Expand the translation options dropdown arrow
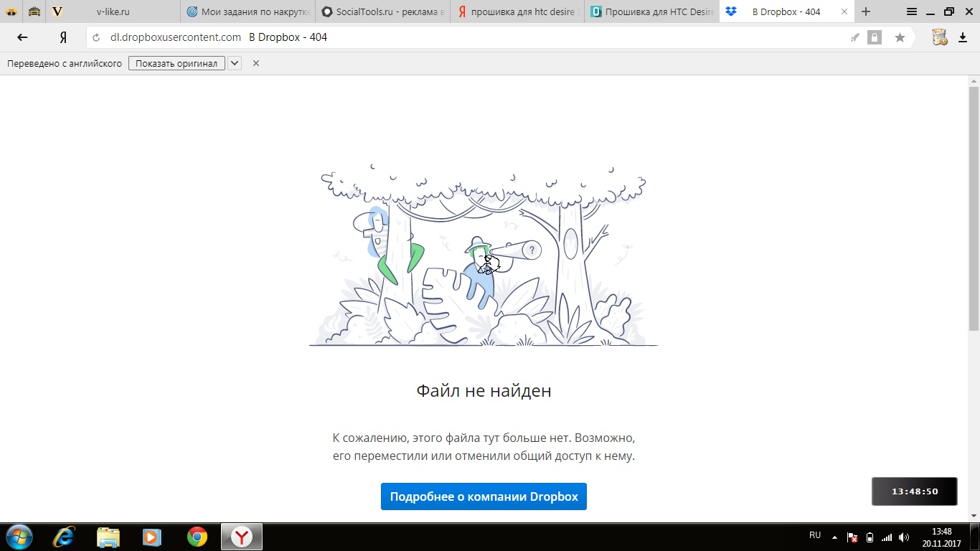The height and width of the screenshot is (551, 980). coord(235,63)
